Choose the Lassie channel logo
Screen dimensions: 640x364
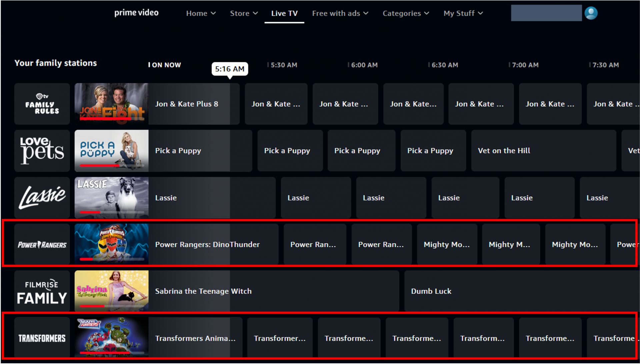tap(42, 197)
